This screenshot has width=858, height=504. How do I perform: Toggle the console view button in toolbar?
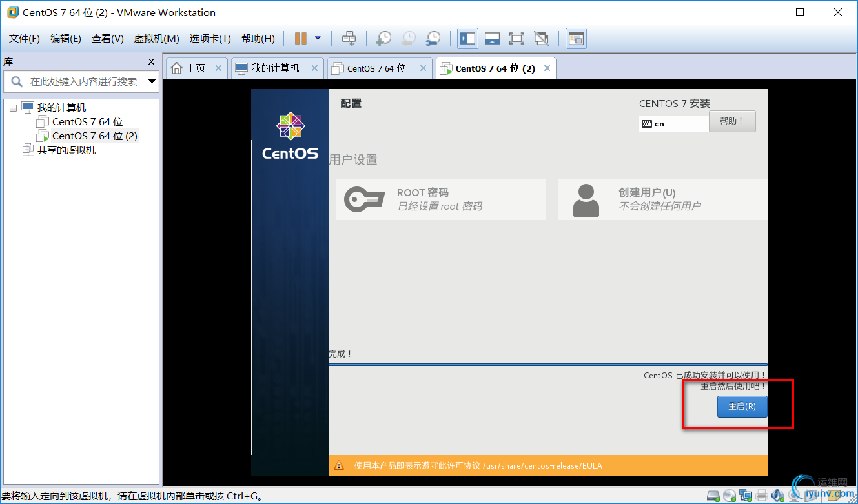(x=576, y=39)
